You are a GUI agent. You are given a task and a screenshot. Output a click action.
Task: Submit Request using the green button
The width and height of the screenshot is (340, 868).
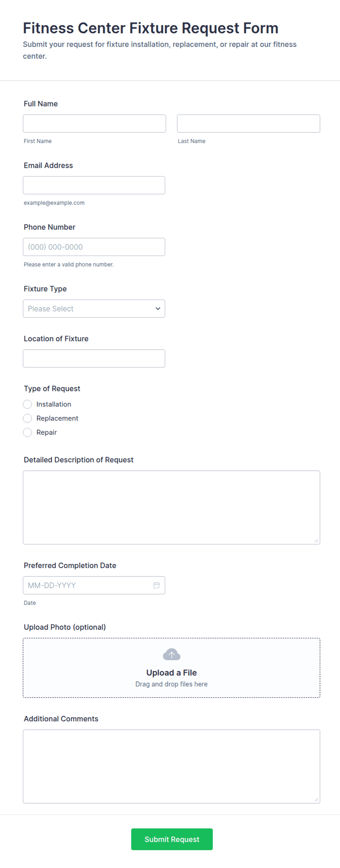coord(172,839)
